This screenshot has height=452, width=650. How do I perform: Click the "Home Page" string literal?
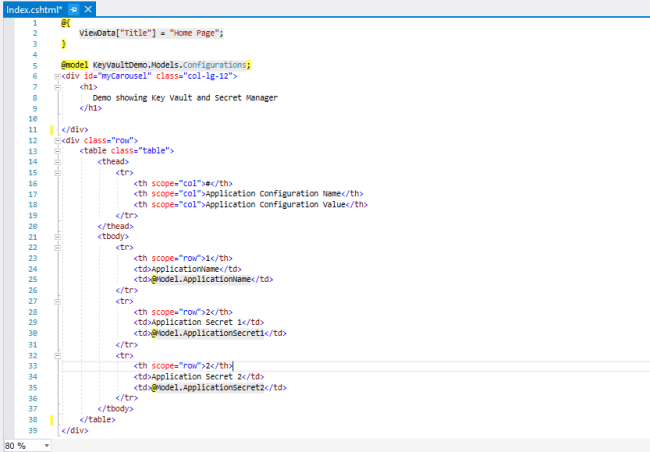[x=194, y=33]
